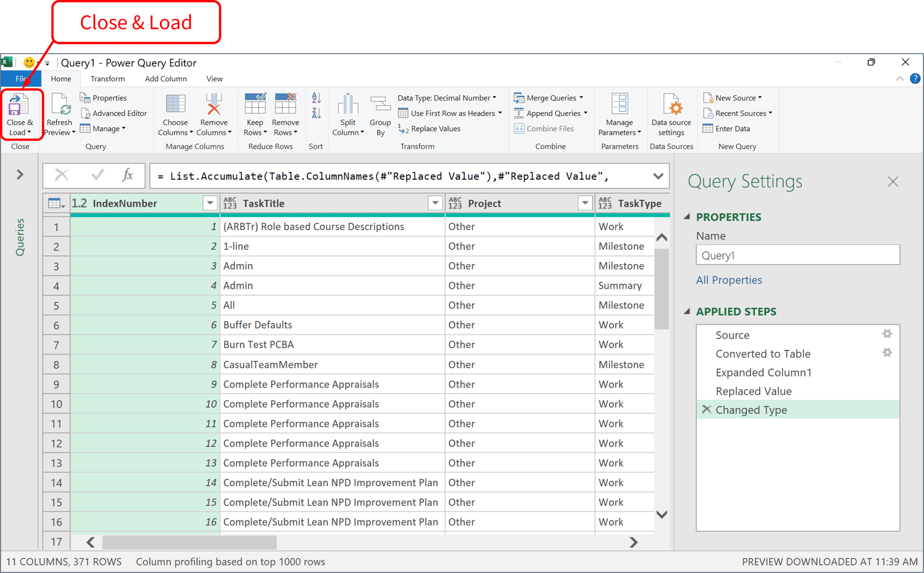
Task: Expand the Queries pane
Action: (20, 175)
